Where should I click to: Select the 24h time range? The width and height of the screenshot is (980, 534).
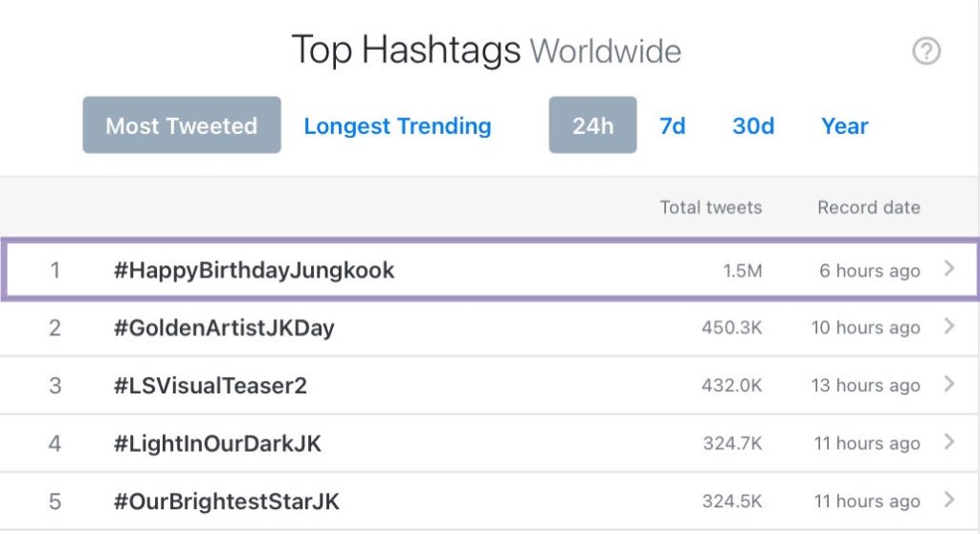(592, 125)
